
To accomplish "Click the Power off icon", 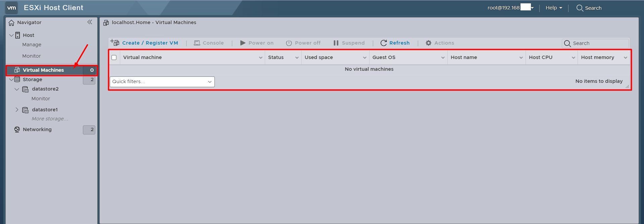I will pos(289,43).
